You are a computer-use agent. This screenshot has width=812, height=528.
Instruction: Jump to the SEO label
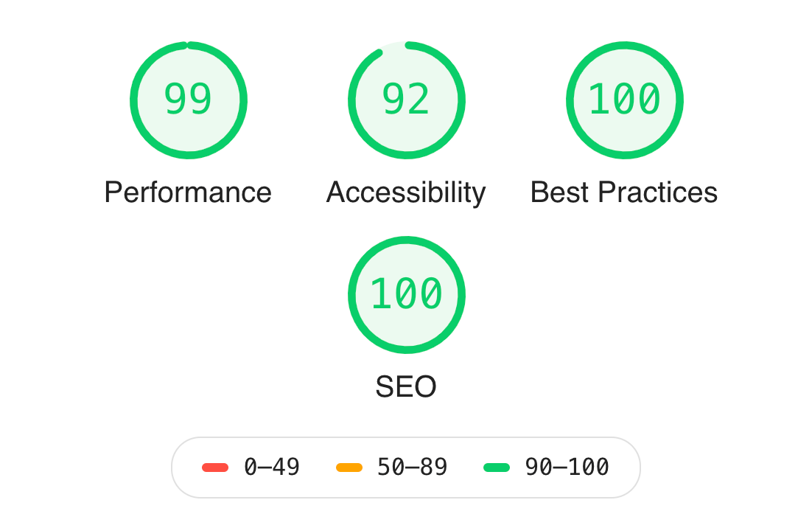click(x=406, y=386)
